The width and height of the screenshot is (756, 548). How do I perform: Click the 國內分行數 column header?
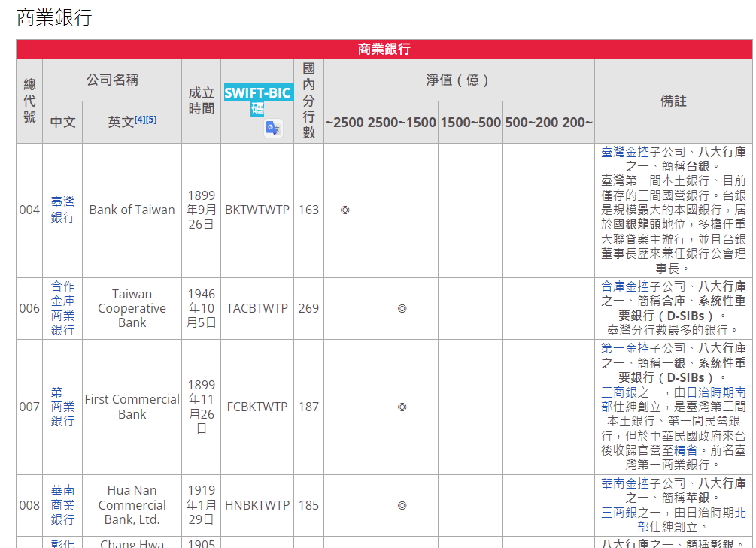(x=308, y=101)
